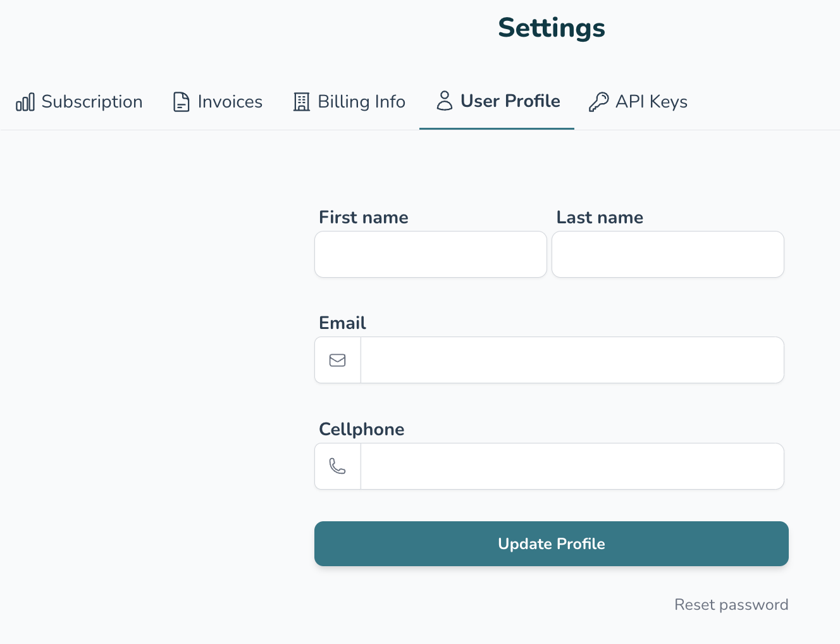Click the Billing Info building icon

pyautogui.click(x=302, y=102)
